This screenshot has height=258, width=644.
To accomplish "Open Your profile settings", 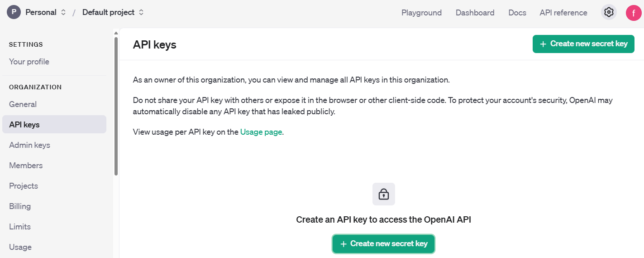I will [x=29, y=62].
